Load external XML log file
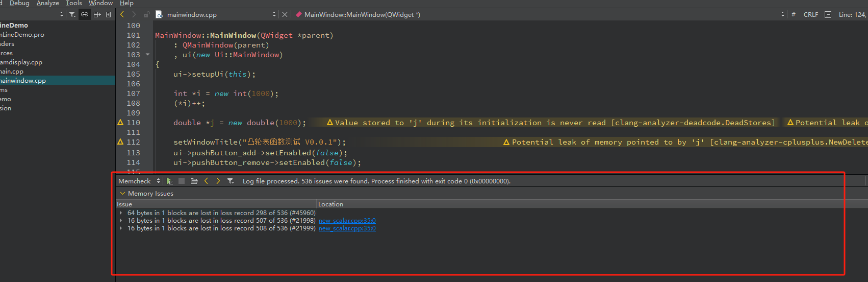The width and height of the screenshot is (868, 282). (194, 181)
